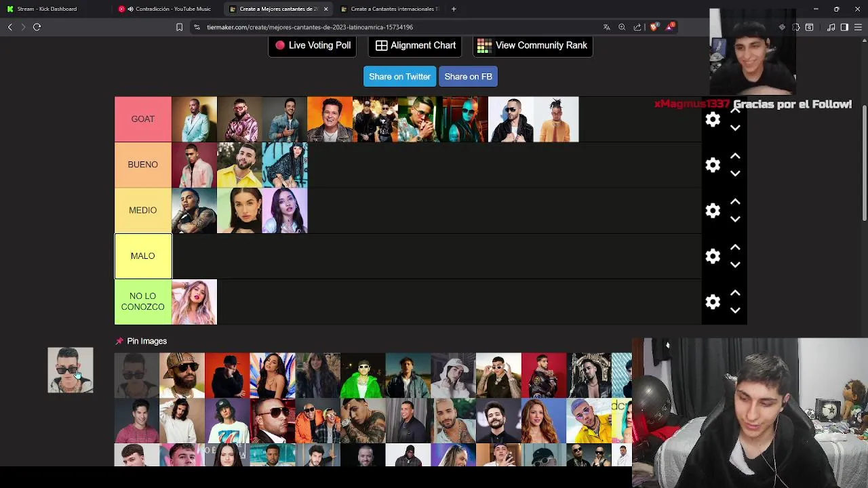Move MALO tier down with arrow
Image resolution: width=868 pixels, height=488 pixels.
tap(735, 264)
